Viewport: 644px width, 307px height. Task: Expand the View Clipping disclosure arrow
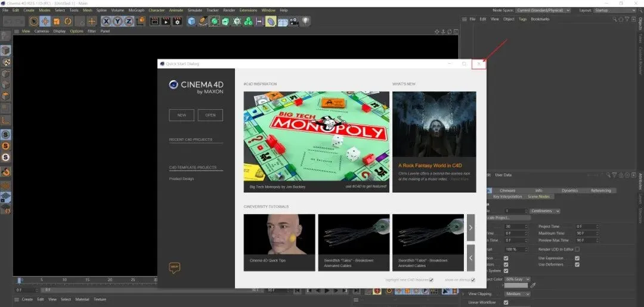coord(463,294)
